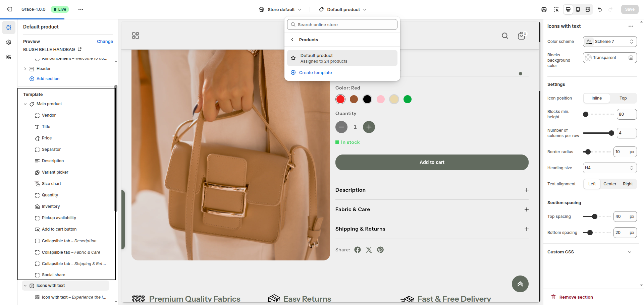
Task: Open the App embeds icon in left rail
Action: 9,57
